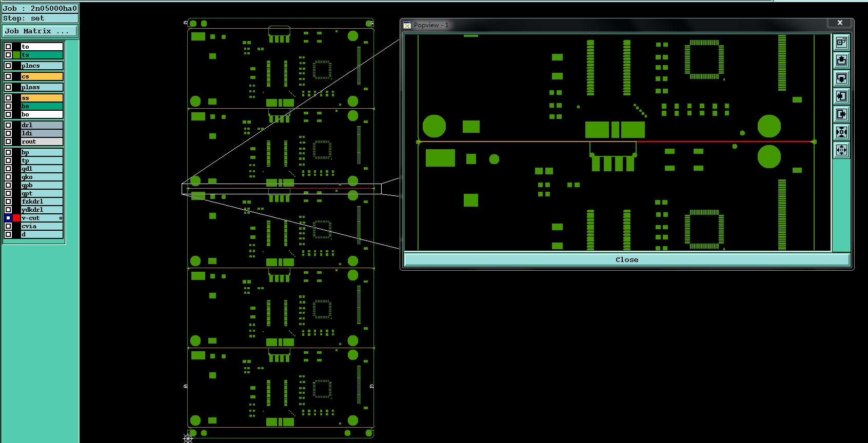Toggle the checkbox for layer drl
Screen dimensions: 868x443
(8, 125)
